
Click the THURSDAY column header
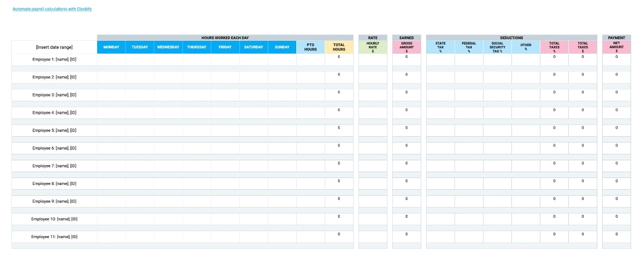(196, 47)
